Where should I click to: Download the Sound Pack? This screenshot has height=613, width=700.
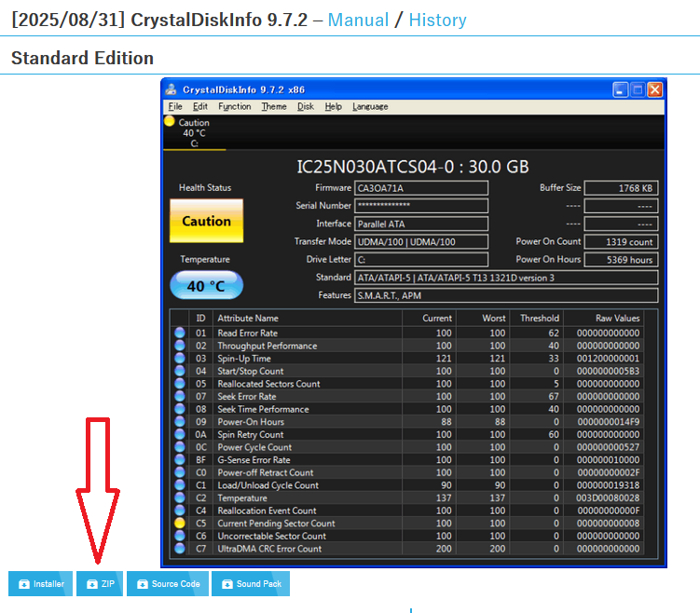pyautogui.click(x=251, y=583)
